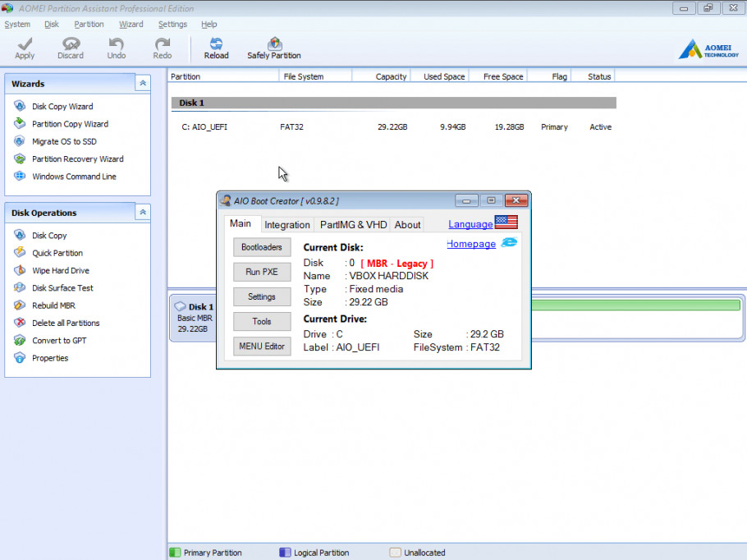This screenshot has width=747, height=560.
Task: Click the Unallocated legend swatch
Action: click(x=395, y=553)
